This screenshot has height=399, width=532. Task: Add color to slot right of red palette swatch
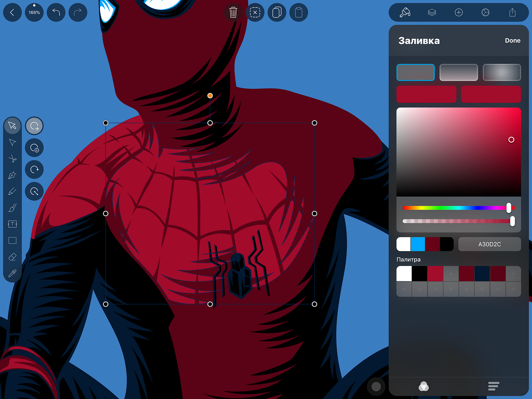tap(451, 273)
